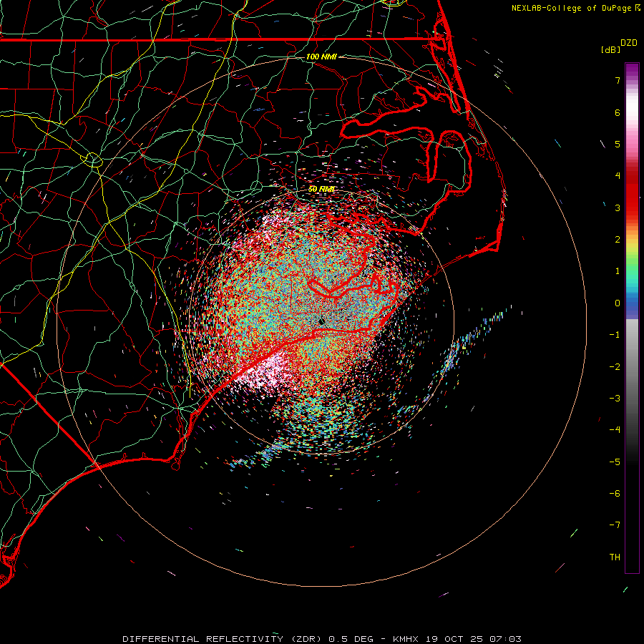This screenshot has width=644, height=644.
Task: Click the color scale value 5
Action: tap(618, 144)
